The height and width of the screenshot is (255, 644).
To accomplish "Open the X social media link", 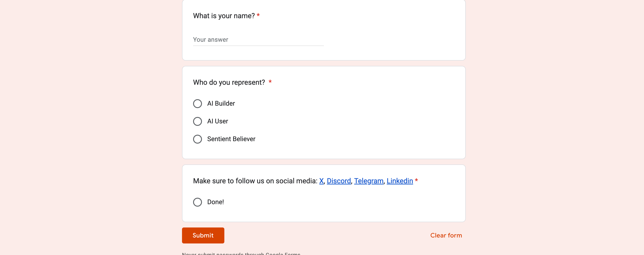I will coord(321,181).
